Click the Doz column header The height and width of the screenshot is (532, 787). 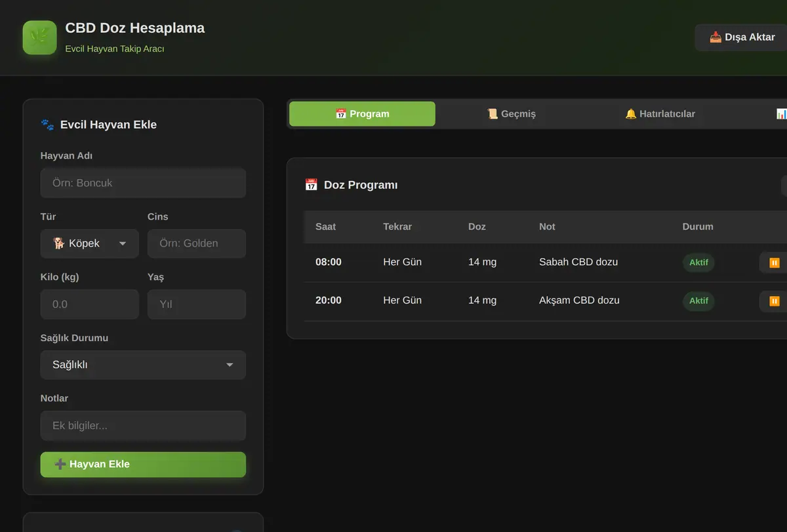477,226
